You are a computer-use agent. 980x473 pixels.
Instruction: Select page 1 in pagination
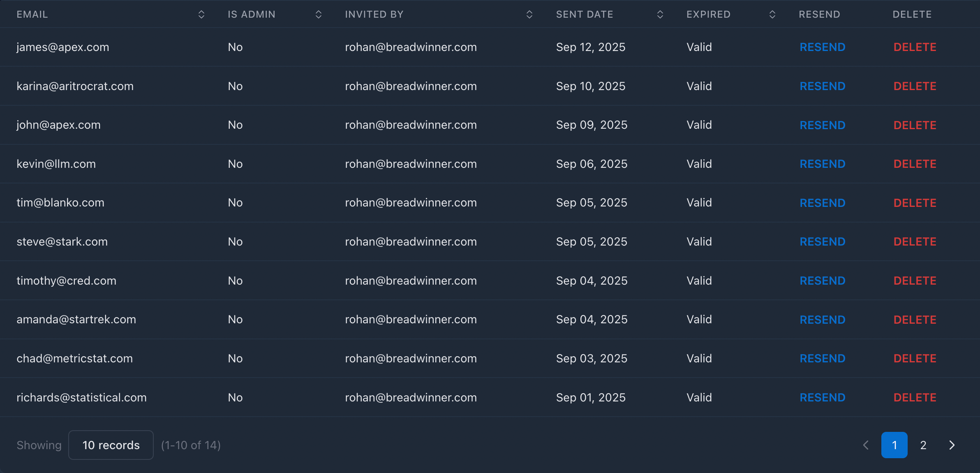click(894, 445)
